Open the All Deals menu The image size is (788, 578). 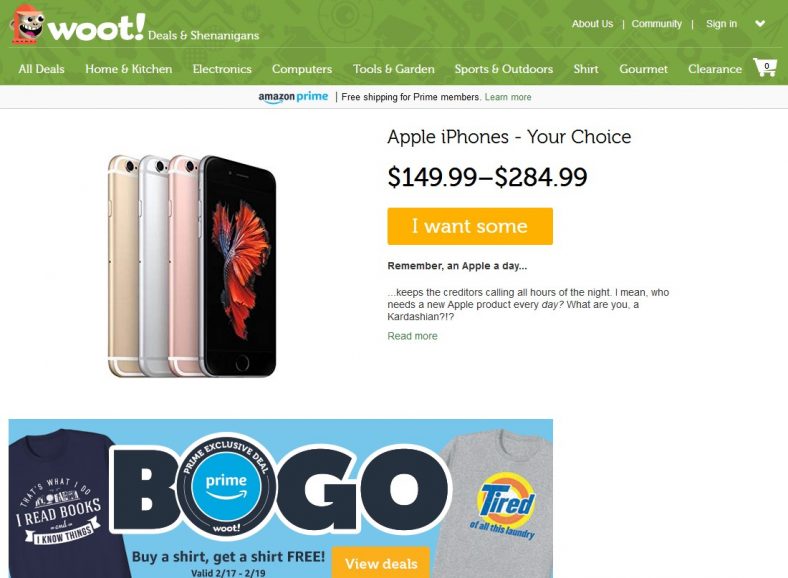[41, 69]
